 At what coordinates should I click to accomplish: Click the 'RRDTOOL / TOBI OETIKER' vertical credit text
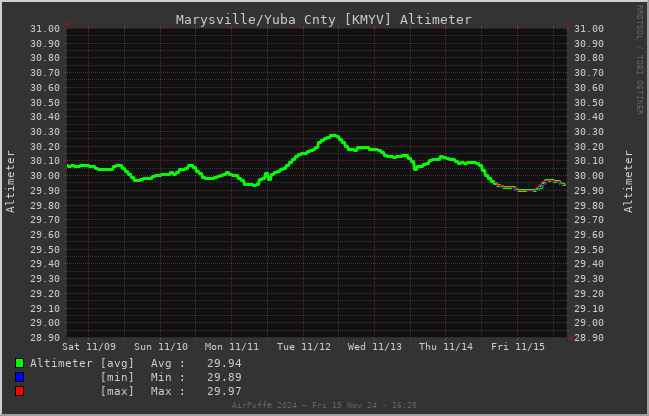pyautogui.click(x=639, y=60)
